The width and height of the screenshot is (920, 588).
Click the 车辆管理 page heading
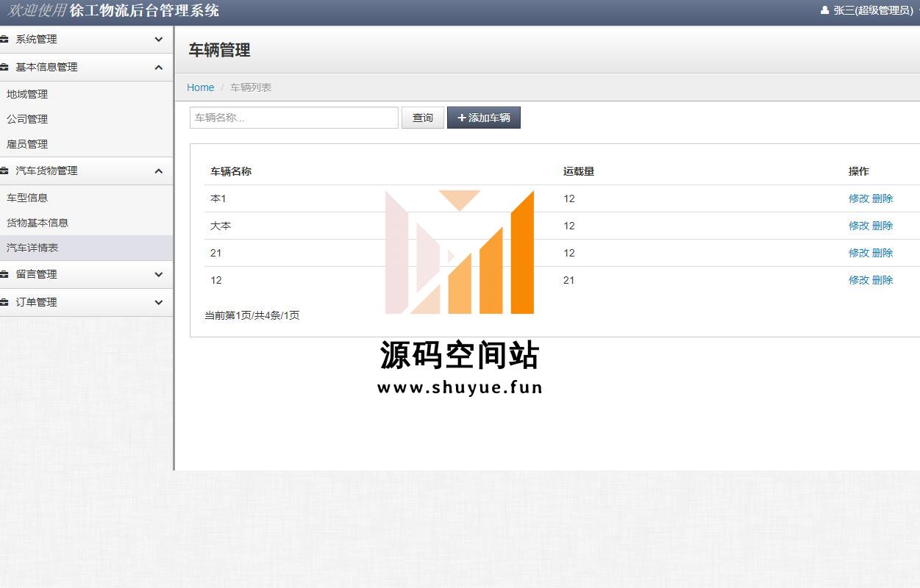220,50
